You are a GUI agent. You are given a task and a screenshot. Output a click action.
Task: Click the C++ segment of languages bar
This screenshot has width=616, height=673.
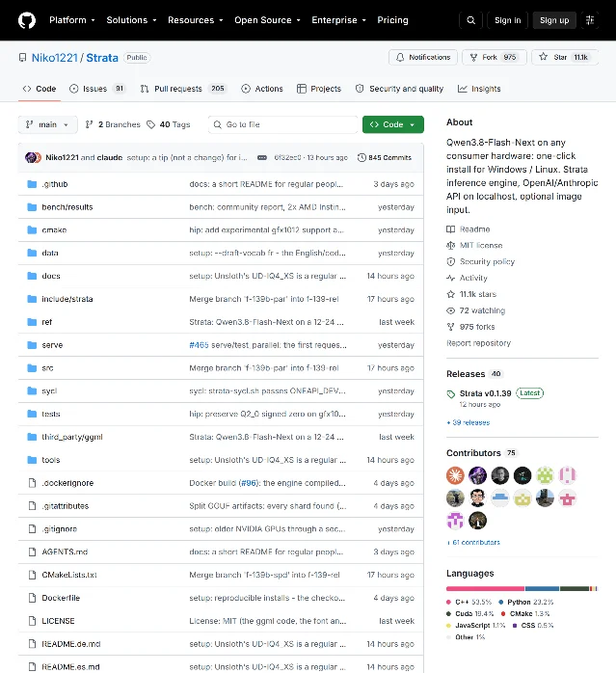click(x=486, y=589)
